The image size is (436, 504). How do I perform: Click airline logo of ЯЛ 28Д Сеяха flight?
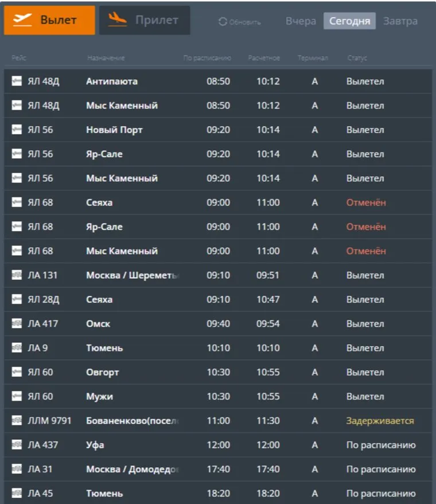(17, 299)
